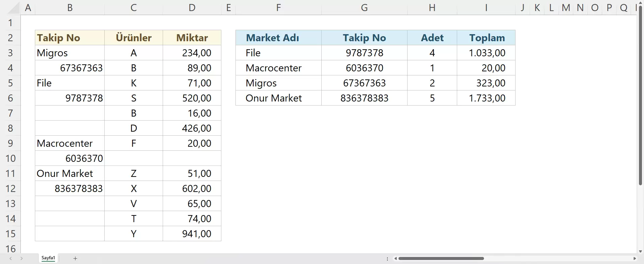Screen dimensions: 644x264
Task: Select row 2 header
Action: [x=10, y=38]
